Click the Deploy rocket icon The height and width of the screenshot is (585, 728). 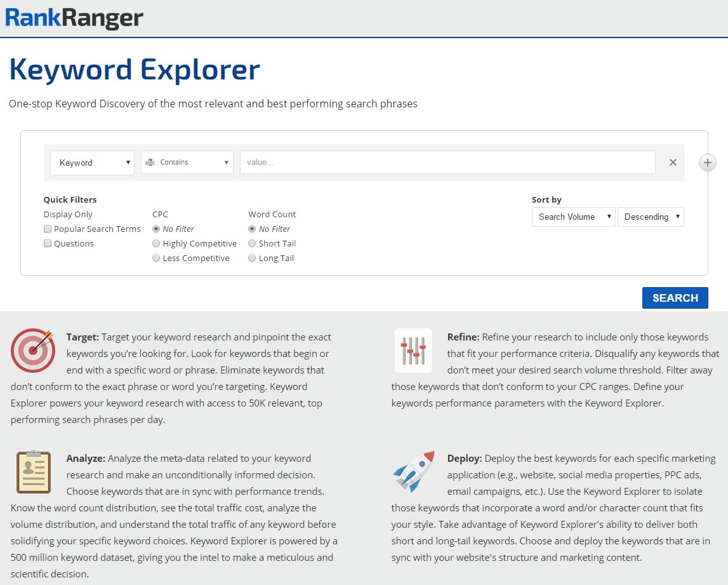tap(413, 472)
